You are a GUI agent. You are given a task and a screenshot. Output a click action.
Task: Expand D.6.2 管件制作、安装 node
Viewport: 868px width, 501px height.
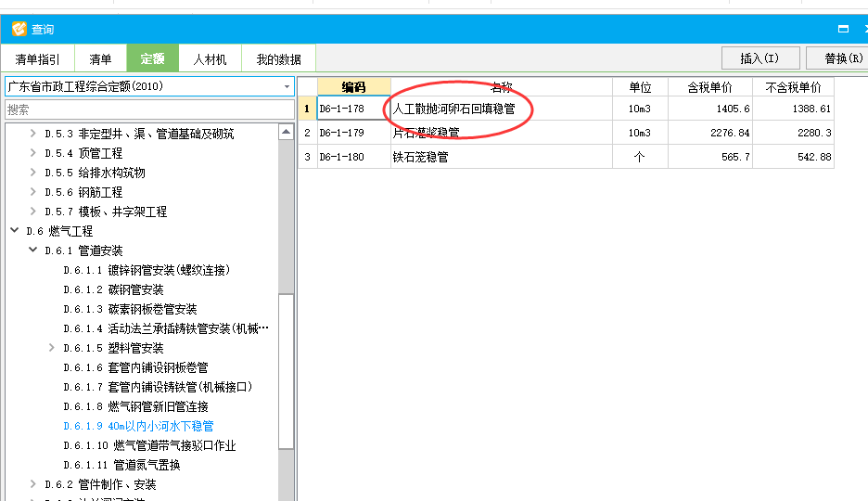[x=32, y=484]
